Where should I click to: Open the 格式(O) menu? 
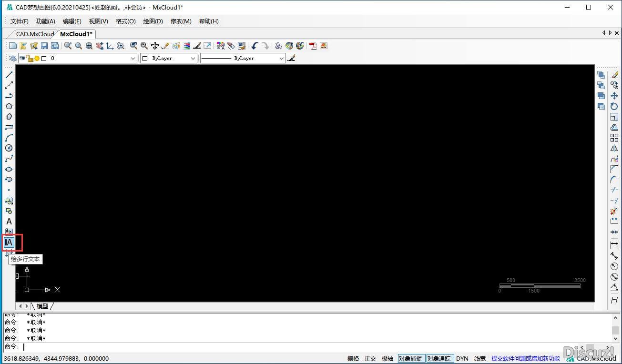(x=126, y=21)
